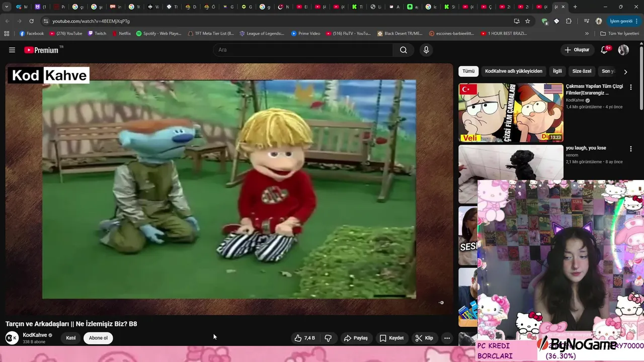Open the browser extensions puzzle icon
The height and width of the screenshot is (362, 644).
pos(569,21)
